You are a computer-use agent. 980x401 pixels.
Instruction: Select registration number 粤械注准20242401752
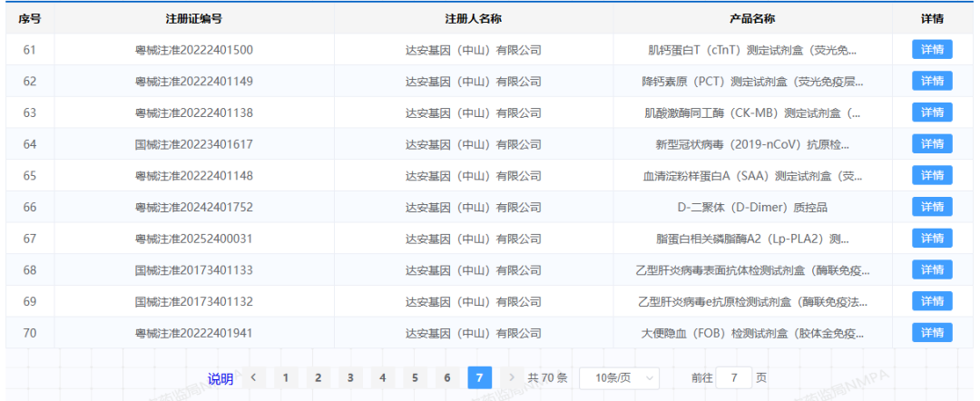click(x=194, y=207)
